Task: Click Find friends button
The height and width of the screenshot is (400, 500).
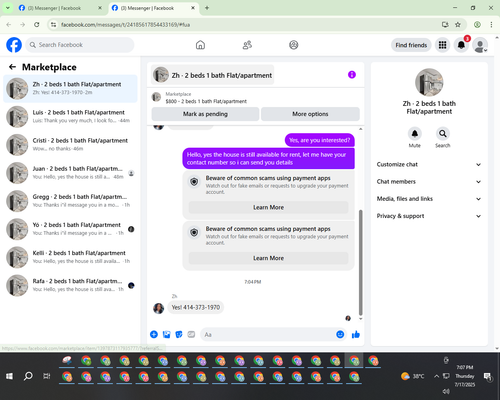Action: 411,45
